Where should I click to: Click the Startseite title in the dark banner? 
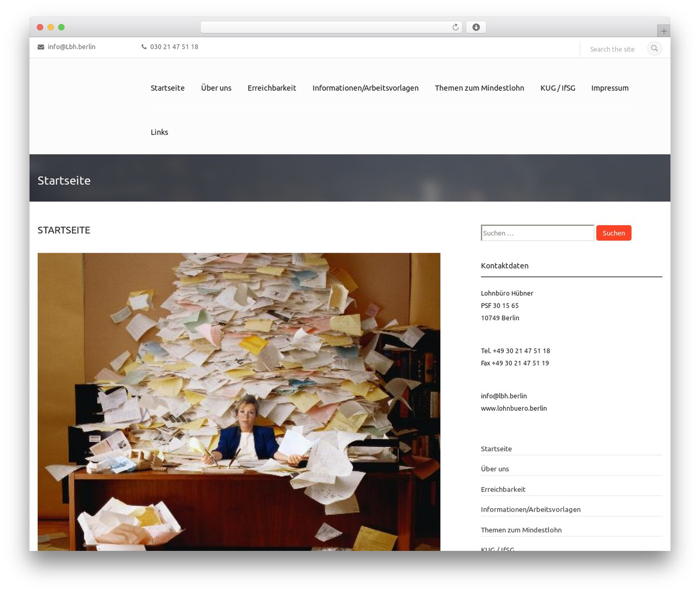tap(64, 181)
